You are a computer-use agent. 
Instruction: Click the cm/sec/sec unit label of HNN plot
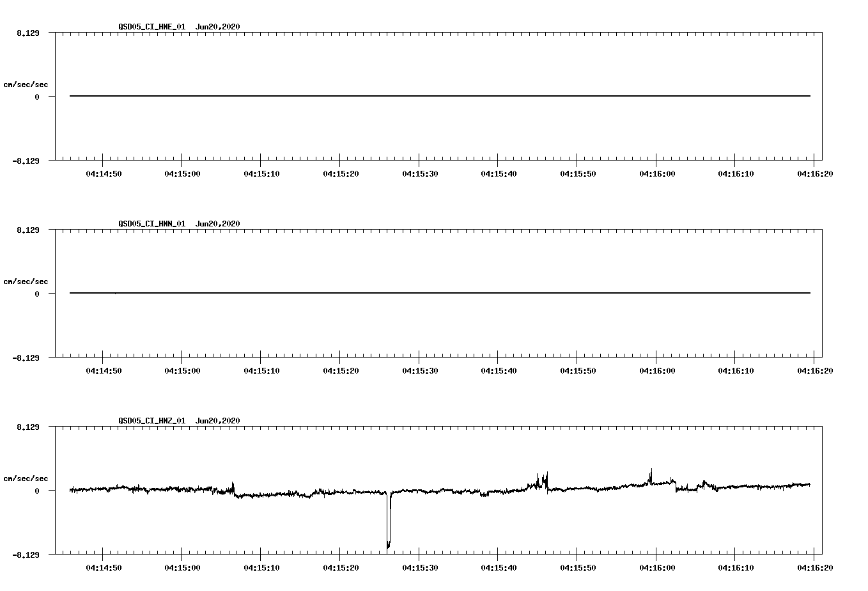26,281
